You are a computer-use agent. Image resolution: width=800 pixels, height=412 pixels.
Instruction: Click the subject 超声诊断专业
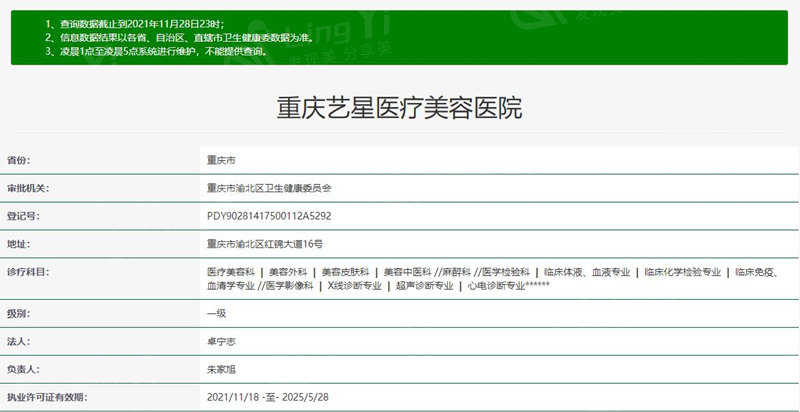click(x=424, y=286)
